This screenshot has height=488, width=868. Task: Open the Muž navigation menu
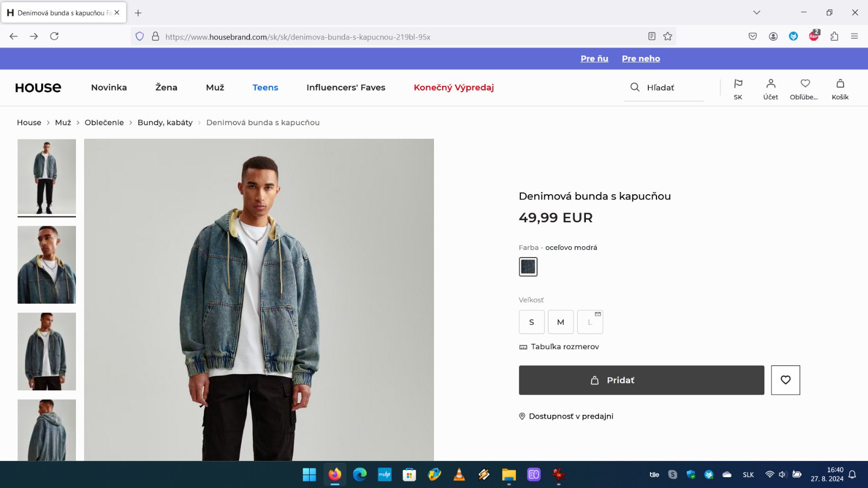(215, 87)
